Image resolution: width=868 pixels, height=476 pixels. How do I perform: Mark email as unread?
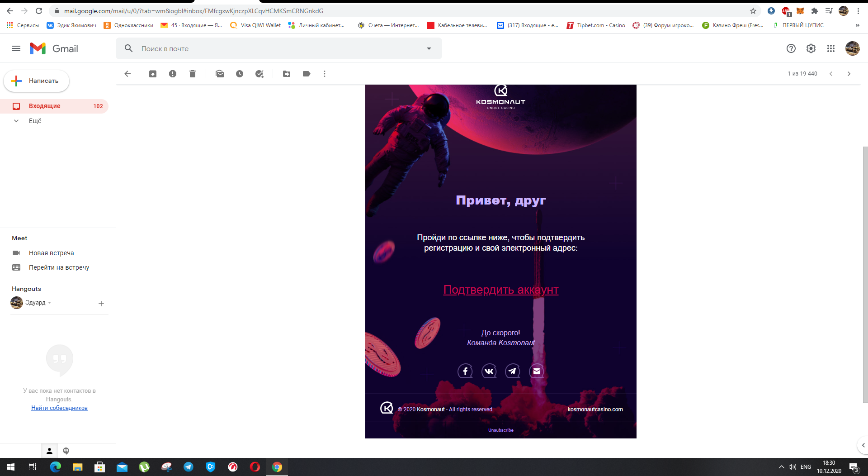tap(220, 74)
